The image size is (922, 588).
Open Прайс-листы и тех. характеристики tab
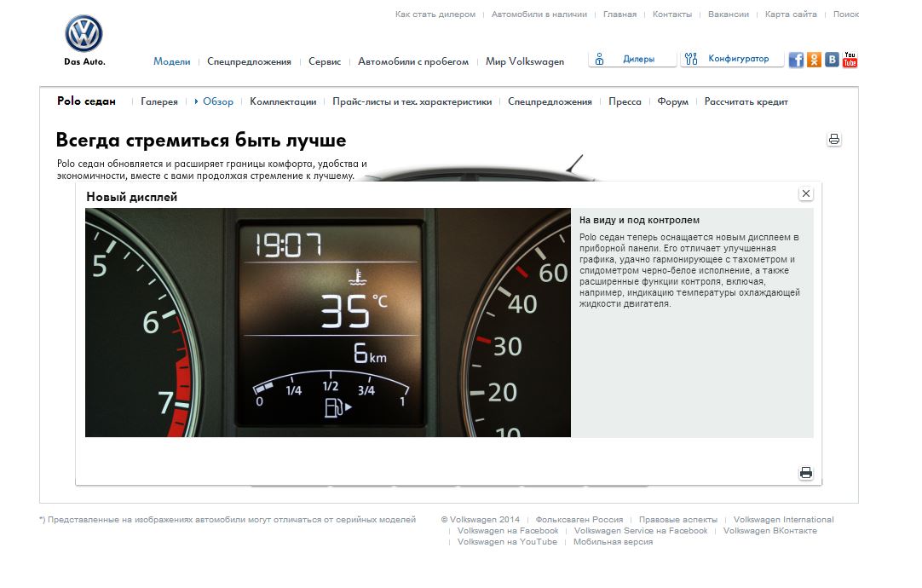click(412, 101)
